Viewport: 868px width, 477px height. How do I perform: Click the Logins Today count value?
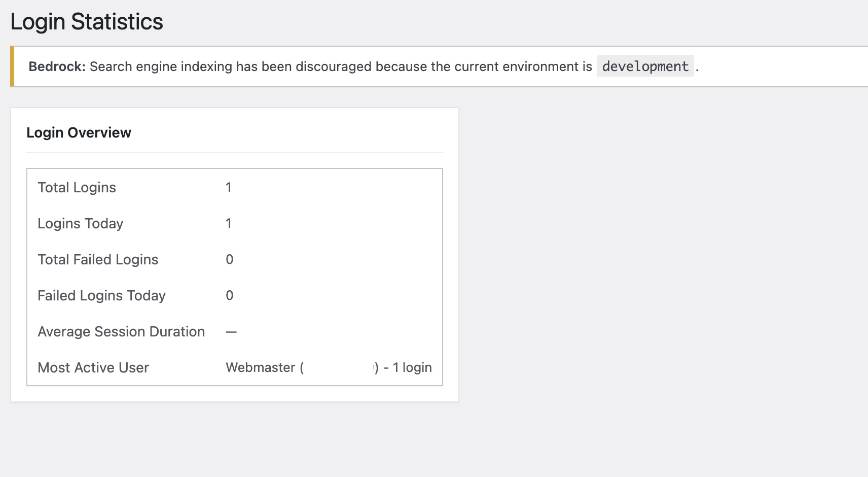229,223
